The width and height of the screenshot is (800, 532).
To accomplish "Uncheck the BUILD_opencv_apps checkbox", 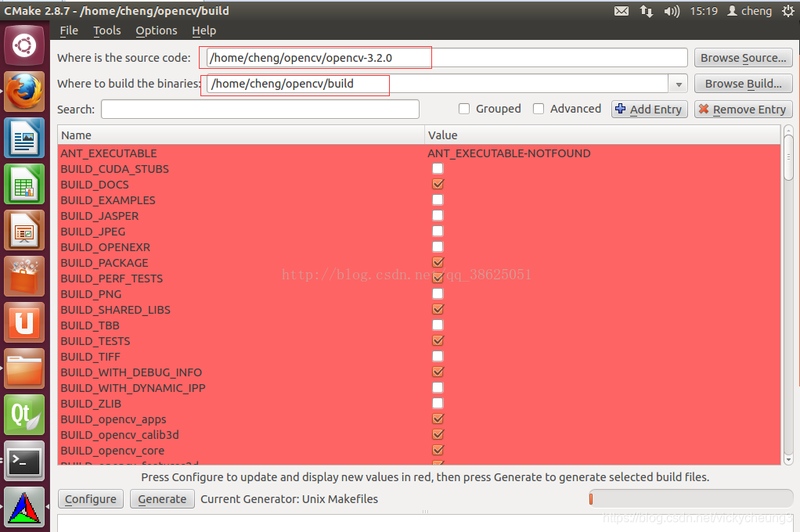I will (438, 419).
